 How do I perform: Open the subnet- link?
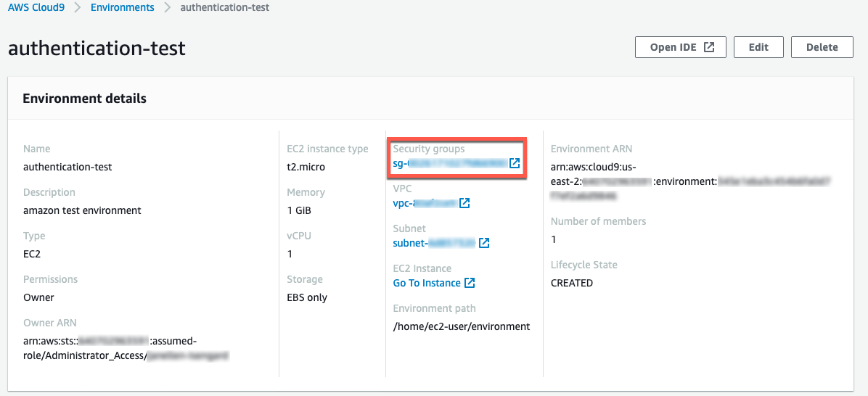434,243
